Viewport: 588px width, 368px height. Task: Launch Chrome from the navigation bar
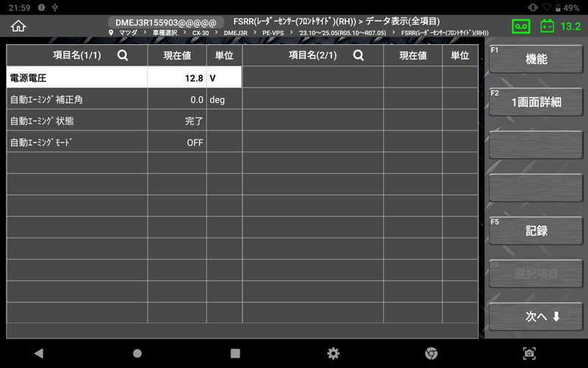click(x=431, y=353)
